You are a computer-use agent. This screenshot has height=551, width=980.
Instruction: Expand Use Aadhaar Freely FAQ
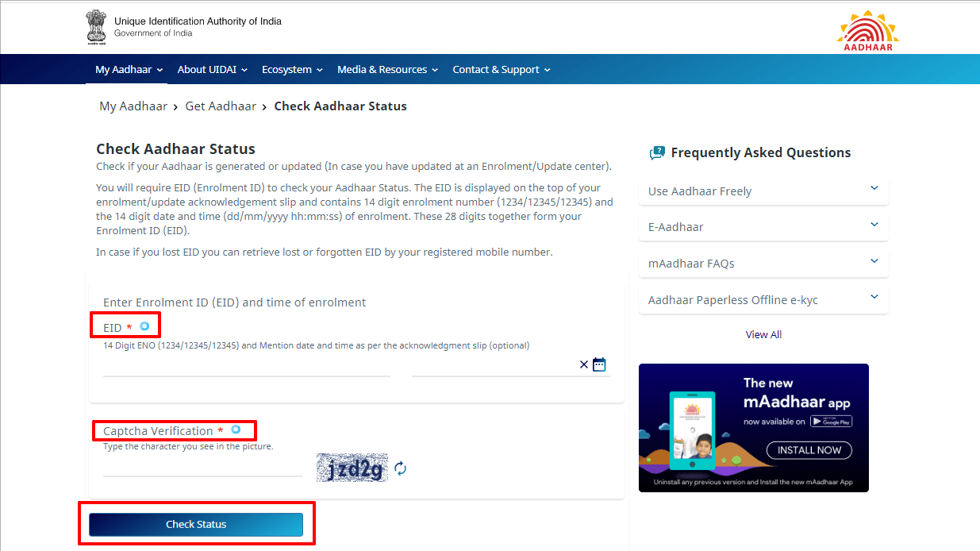[x=763, y=191]
